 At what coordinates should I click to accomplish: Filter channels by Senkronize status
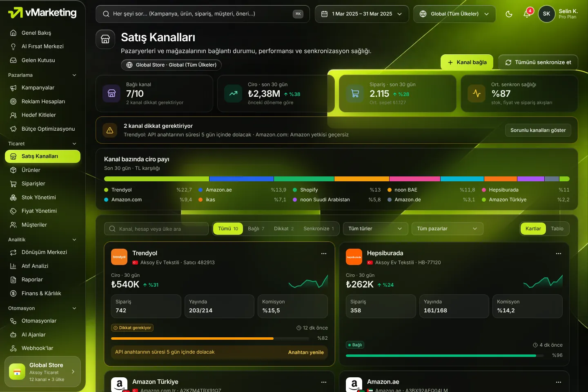tap(318, 229)
